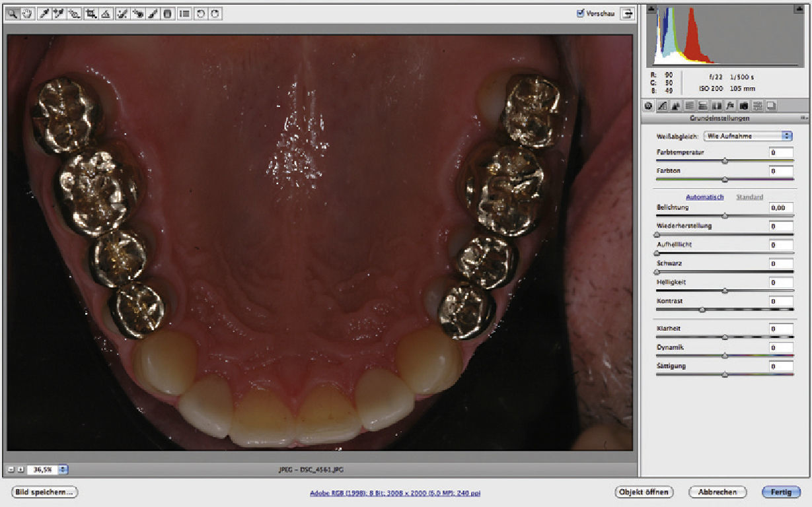Select the Red Eye Removal tool
The height and width of the screenshot is (507, 812).
(137, 13)
